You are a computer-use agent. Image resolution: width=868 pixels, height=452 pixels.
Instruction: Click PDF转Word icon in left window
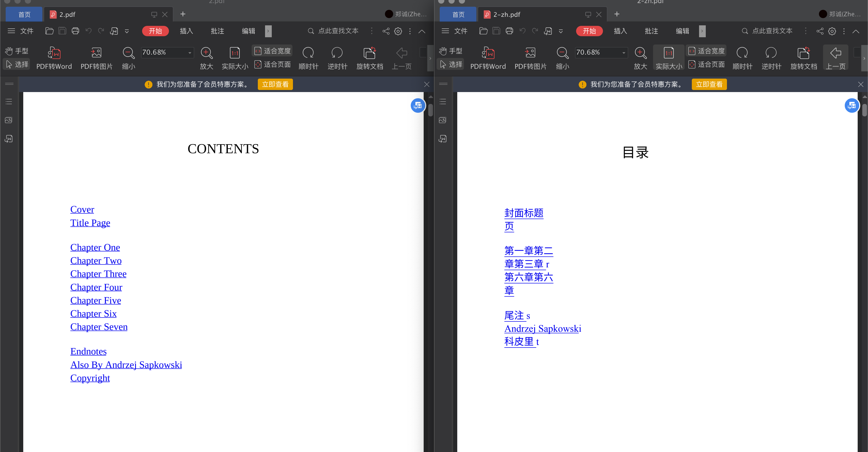coord(54,53)
